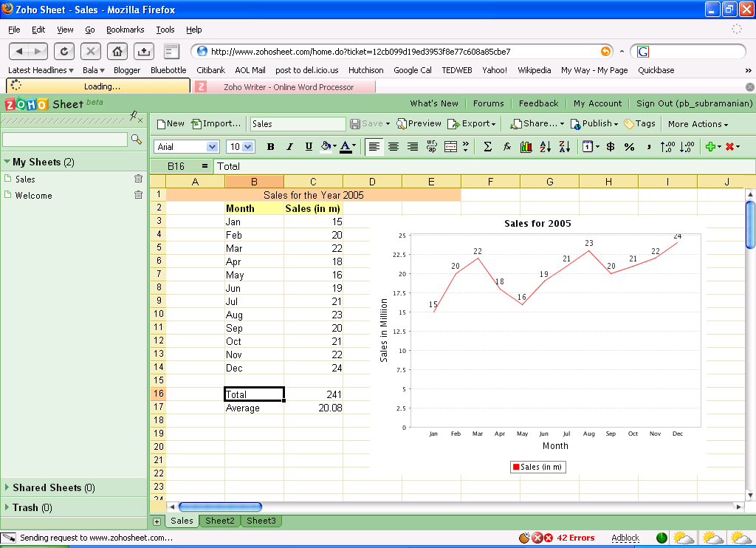This screenshot has height=548, width=756.
Task: Click the AutoSum sigma icon
Action: [487, 146]
